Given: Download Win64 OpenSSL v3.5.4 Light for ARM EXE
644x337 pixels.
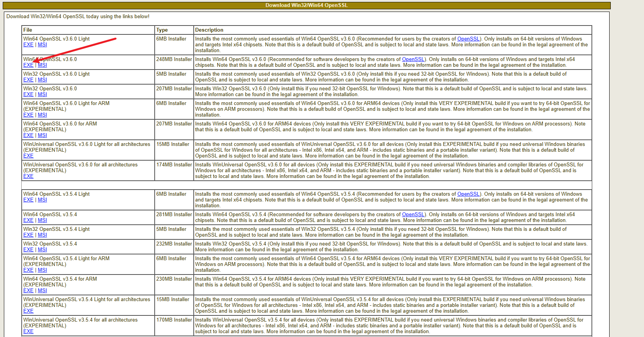Looking at the screenshot, I should coord(28,270).
